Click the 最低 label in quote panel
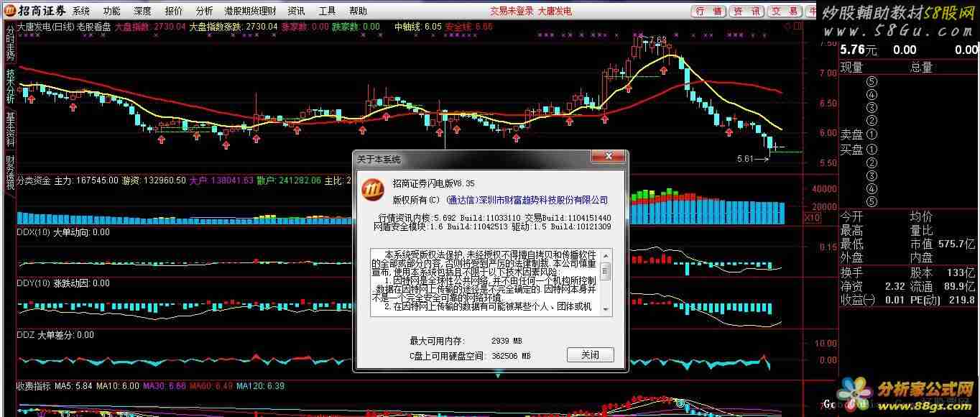 [x=851, y=244]
